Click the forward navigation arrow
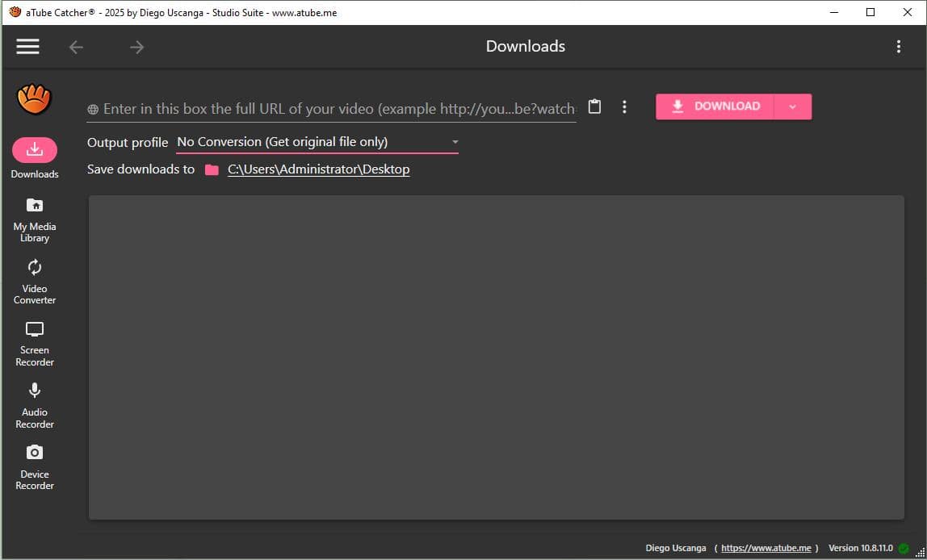The image size is (927, 560). point(136,46)
